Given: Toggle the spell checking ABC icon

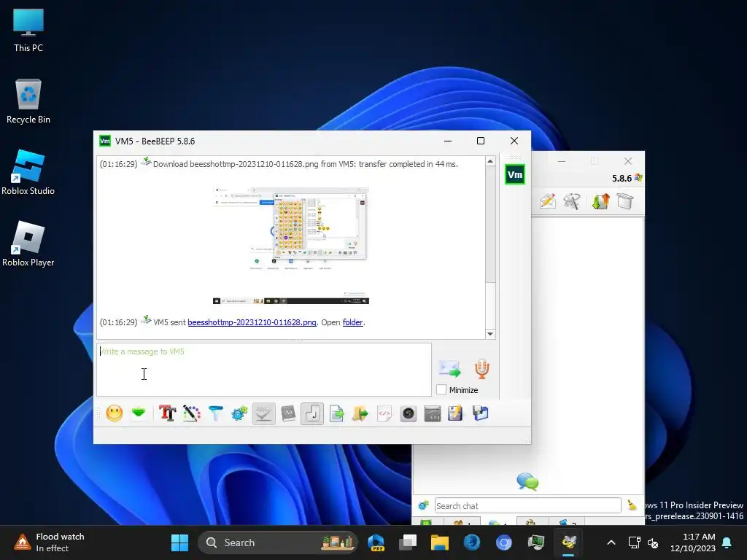Looking at the screenshot, I should (x=263, y=413).
